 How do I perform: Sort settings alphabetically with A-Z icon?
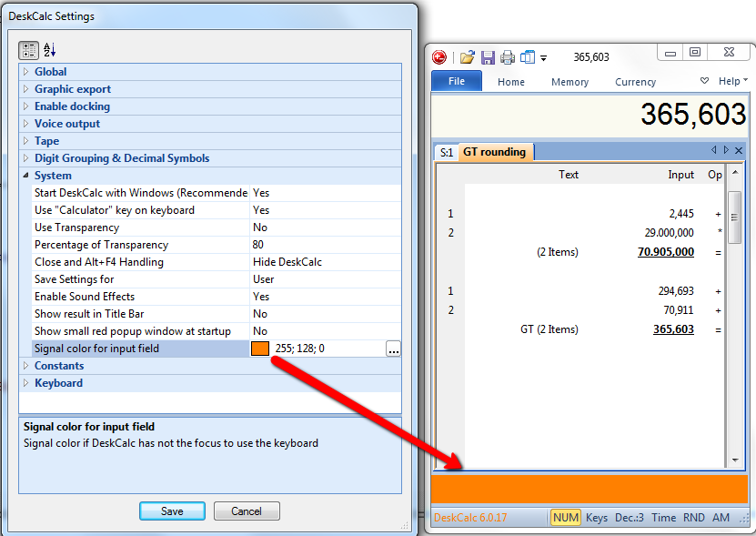(50, 50)
